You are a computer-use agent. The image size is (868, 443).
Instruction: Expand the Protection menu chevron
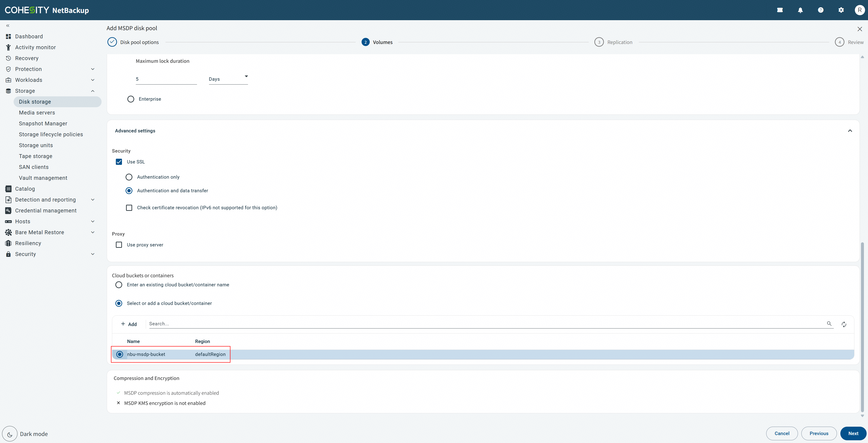point(93,69)
